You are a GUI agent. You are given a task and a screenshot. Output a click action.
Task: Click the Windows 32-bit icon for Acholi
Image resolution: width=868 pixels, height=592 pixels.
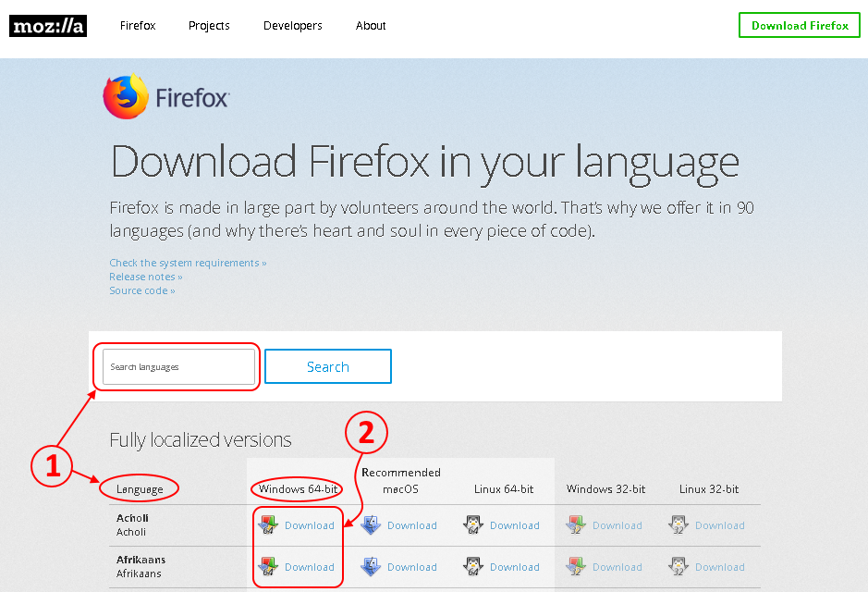coord(576,525)
